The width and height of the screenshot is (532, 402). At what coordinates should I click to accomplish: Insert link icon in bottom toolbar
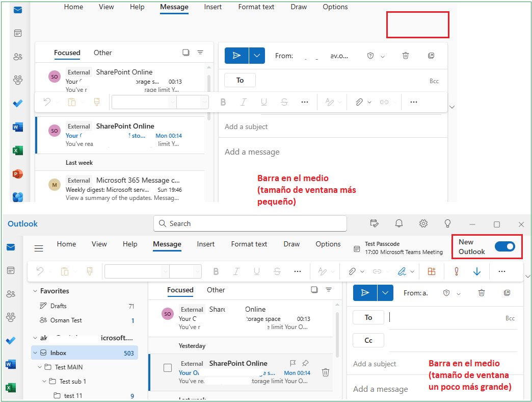pos(377,271)
